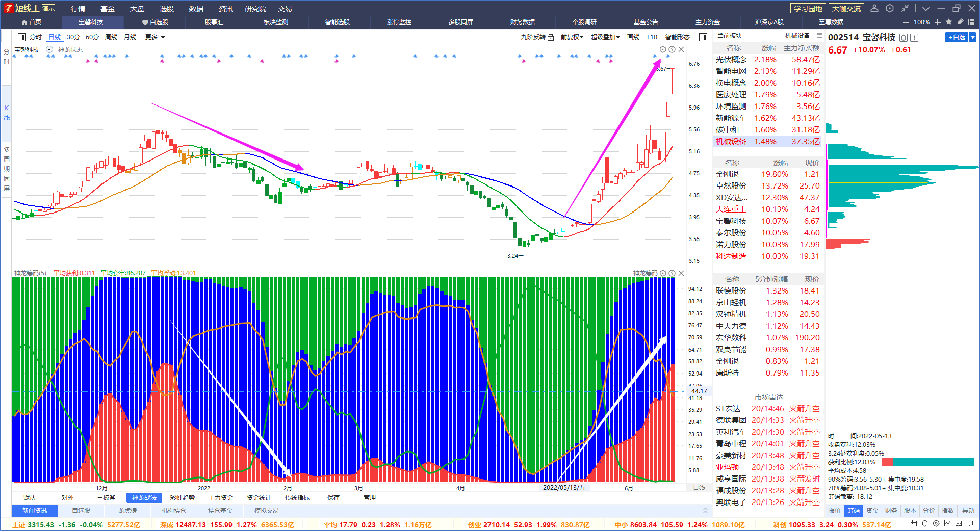Zoom in with the plus icon
This screenshot has height=531, width=980.
tap(938, 22)
